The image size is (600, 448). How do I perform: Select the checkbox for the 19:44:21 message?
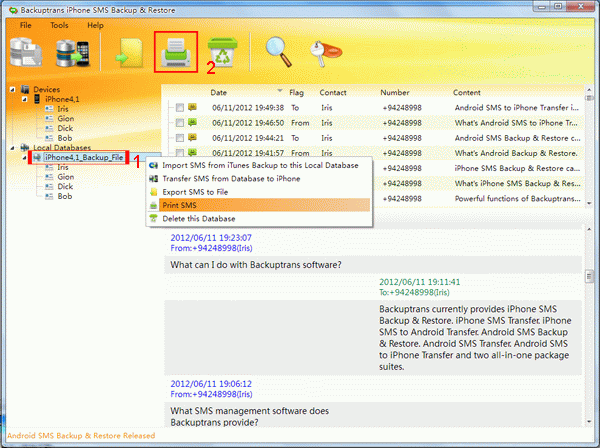pyautogui.click(x=180, y=137)
